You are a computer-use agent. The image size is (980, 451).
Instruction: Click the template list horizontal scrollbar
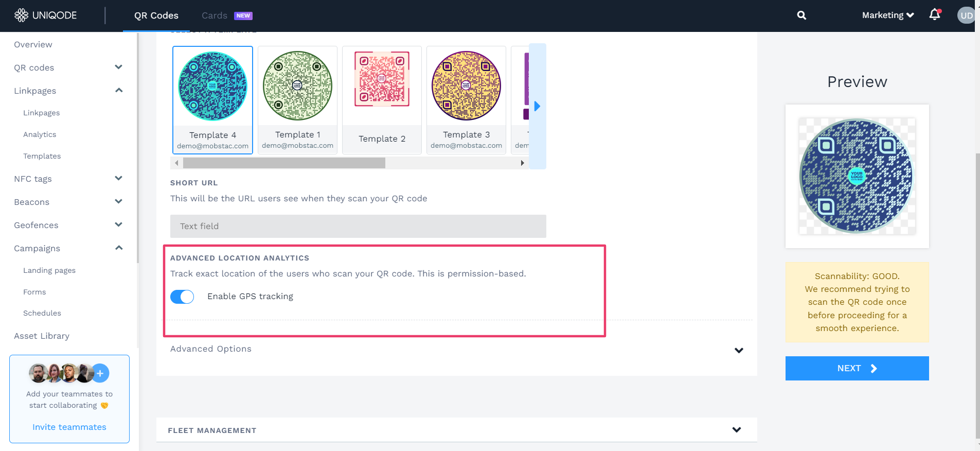(284, 163)
